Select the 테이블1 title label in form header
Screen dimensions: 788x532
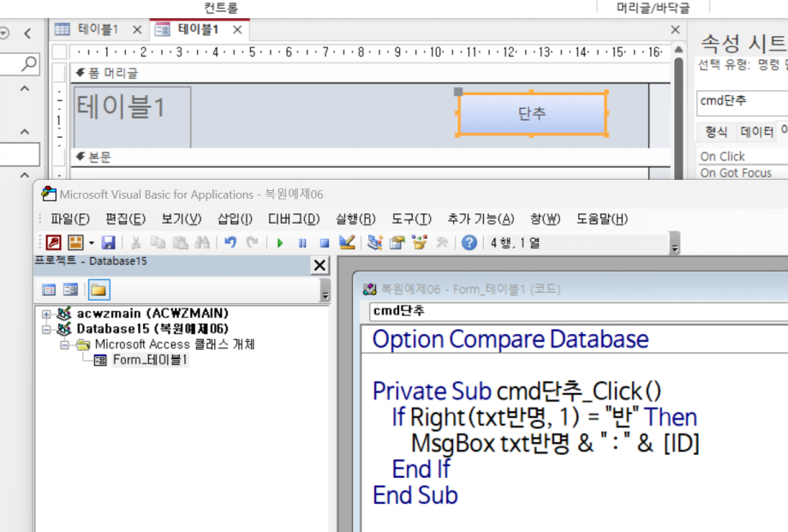point(132,117)
